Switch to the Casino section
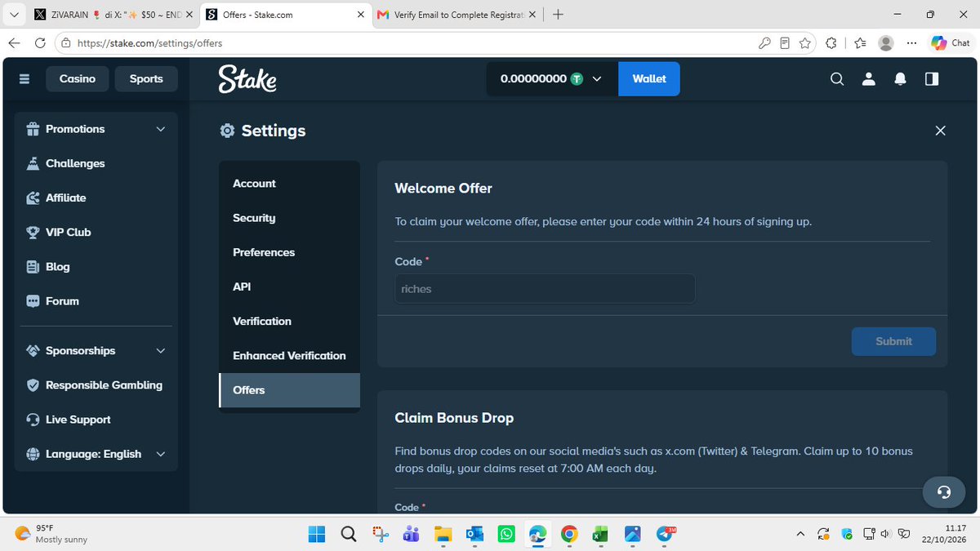Image resolution: width=980 pixels, height=551 pixels. 78,79
